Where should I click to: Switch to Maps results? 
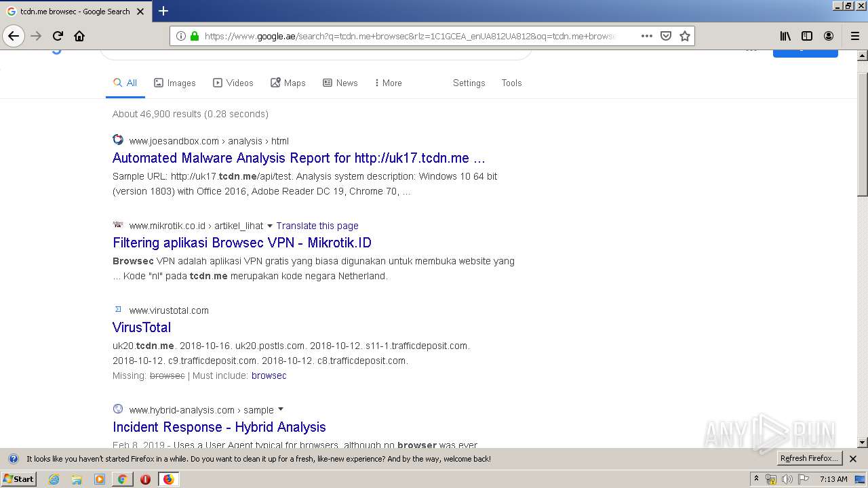[x=288, y=83]
